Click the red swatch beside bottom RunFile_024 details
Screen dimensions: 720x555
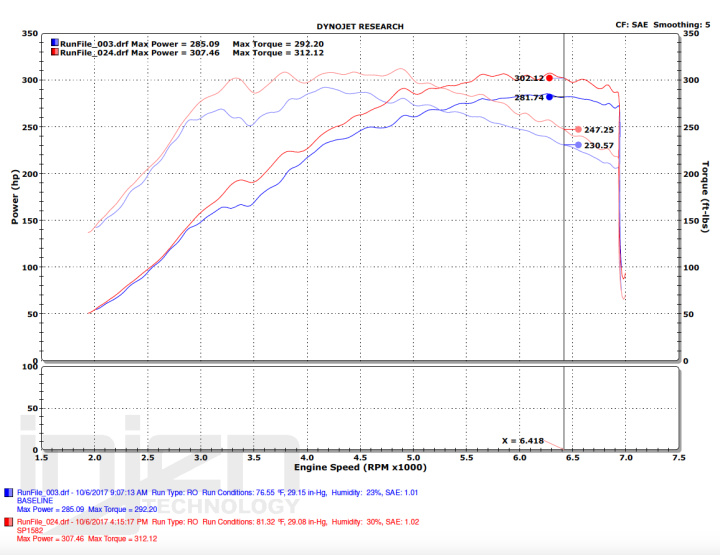click(x=10, y=521)
